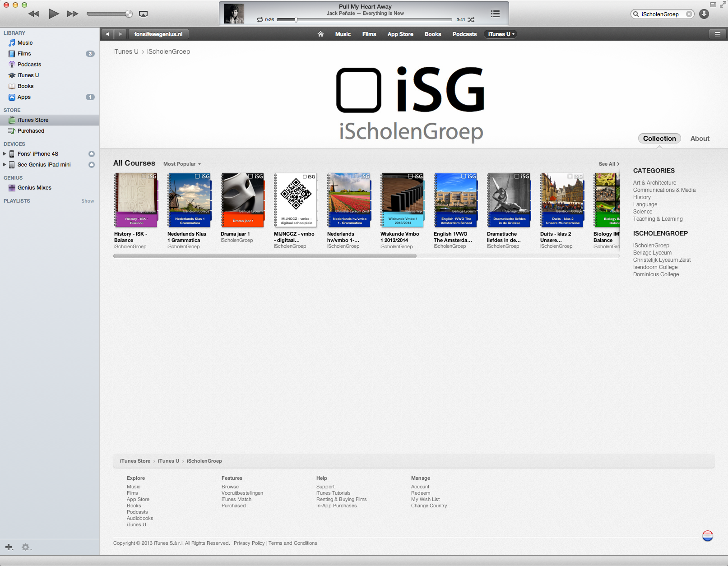Toggle shuffle icon in now playing display

tap(471, 20)
